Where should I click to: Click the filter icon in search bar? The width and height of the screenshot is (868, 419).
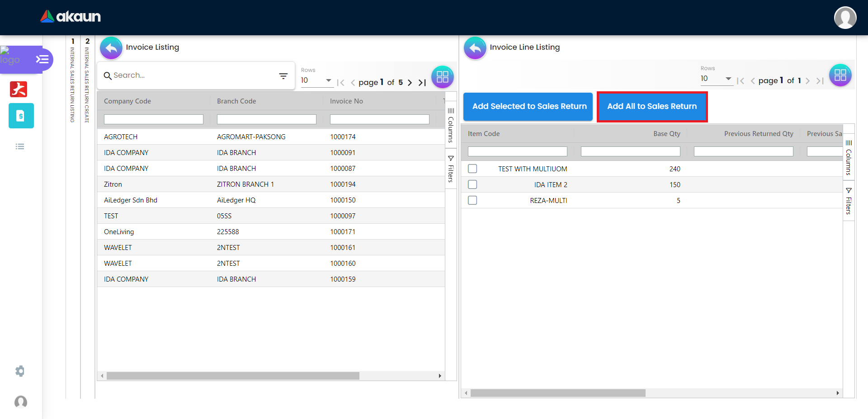pyautogui.click(x=283, y=76)
